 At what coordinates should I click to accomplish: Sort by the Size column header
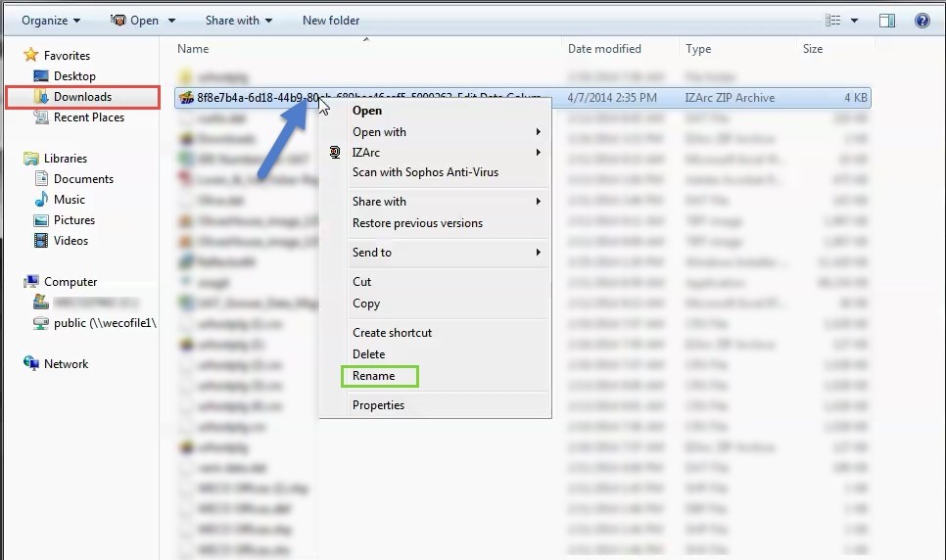(x=813, y=49)
